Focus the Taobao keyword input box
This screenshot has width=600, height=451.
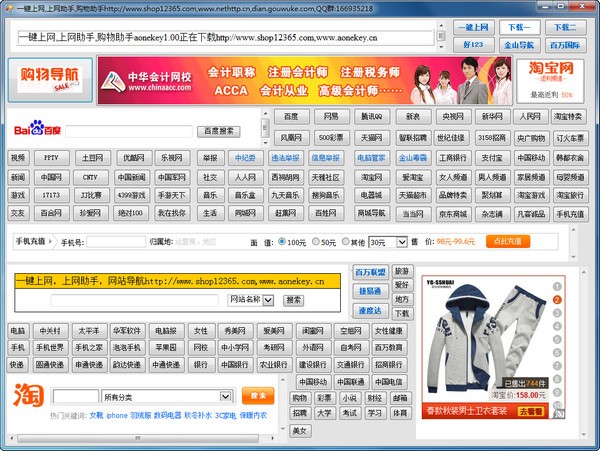pyautogui.click(x=76, y=397)
